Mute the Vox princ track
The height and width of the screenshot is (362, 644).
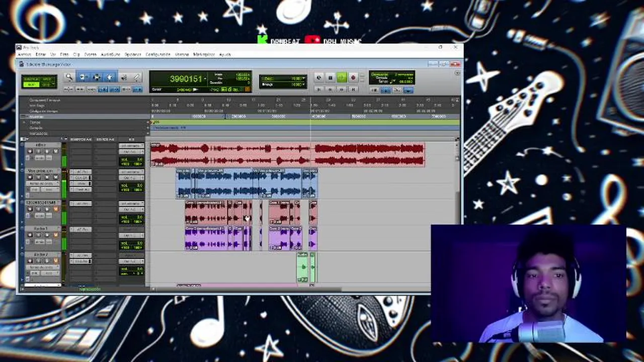tap(56, 177)
